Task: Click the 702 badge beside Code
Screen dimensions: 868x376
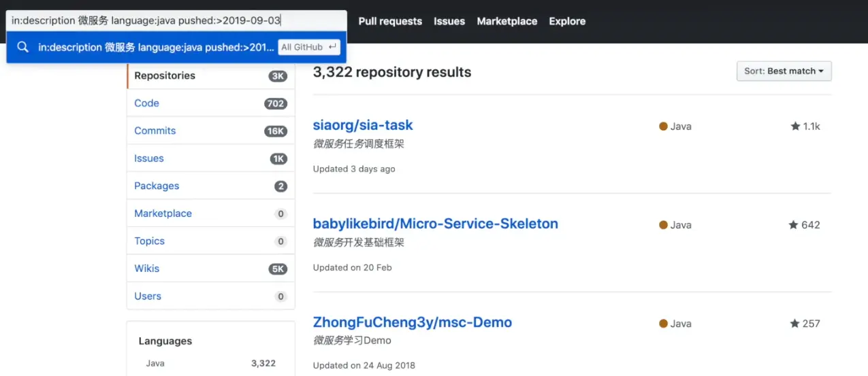Action: click(276, 104)
